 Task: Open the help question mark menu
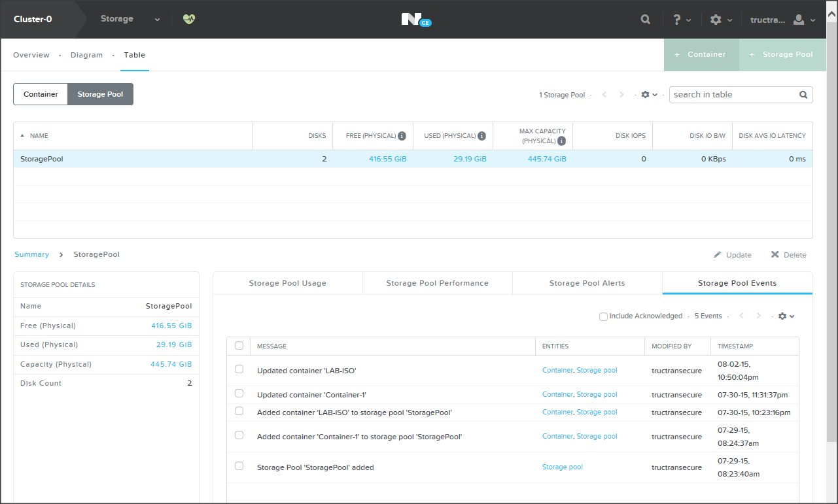[x=678, y=20]
